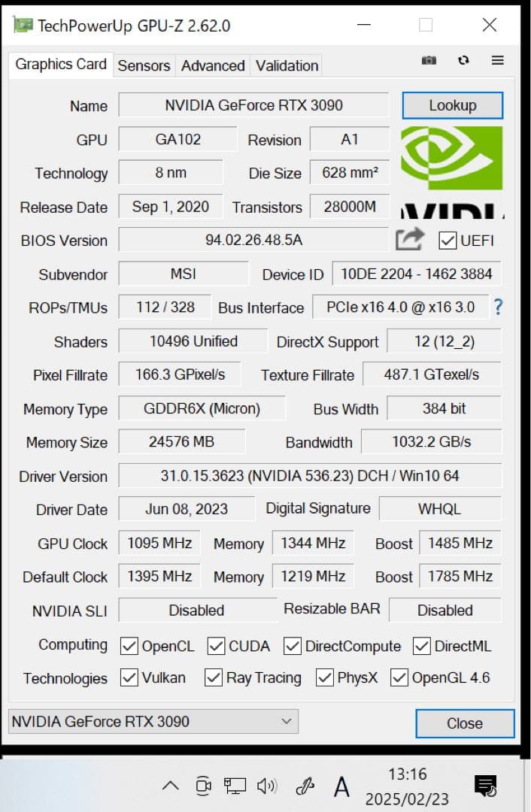Toggle the Ray Tracing checkbox
The height and width of the screenshot is (812, 531).
point(214,678)
